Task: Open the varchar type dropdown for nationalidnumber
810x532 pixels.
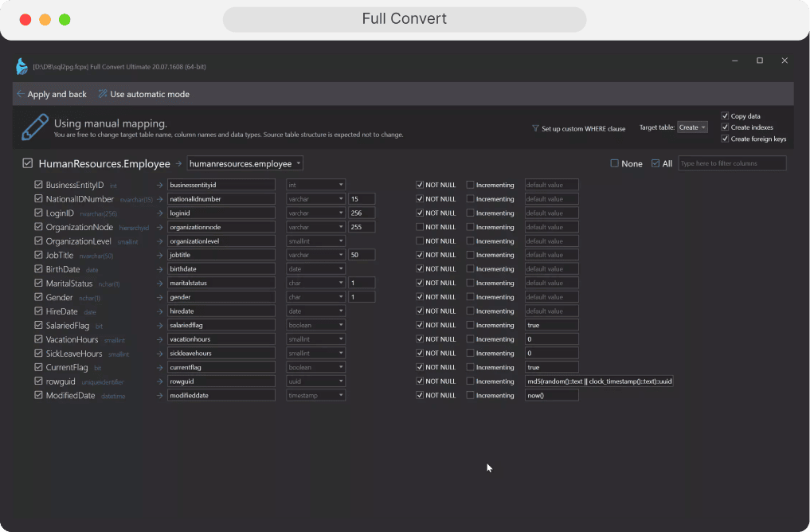Action: [315, 199]
